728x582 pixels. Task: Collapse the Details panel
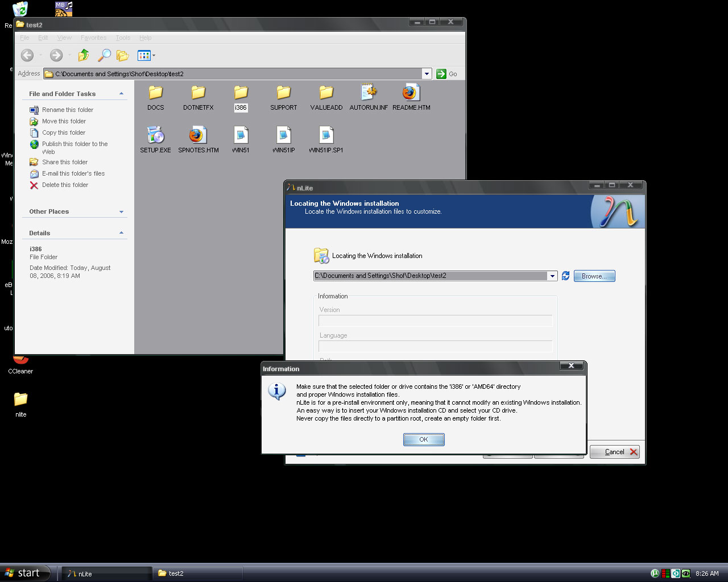(x=121, y=233)
